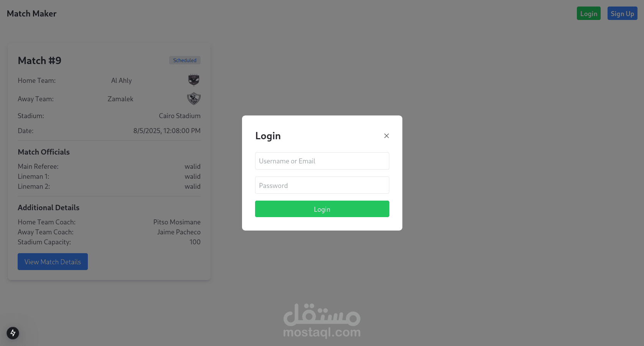Open Login from the top navigation bar
The height and width of the screenshot is (346, 644).
coord(589,13)
